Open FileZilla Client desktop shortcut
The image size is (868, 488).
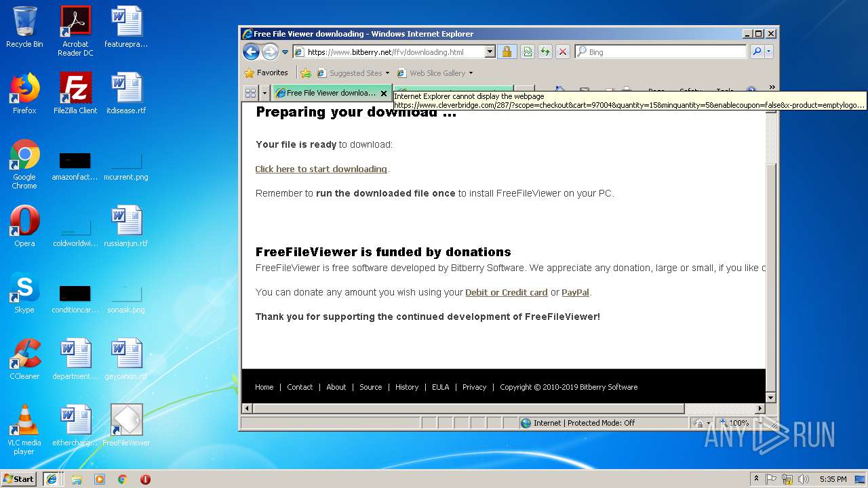75,94
